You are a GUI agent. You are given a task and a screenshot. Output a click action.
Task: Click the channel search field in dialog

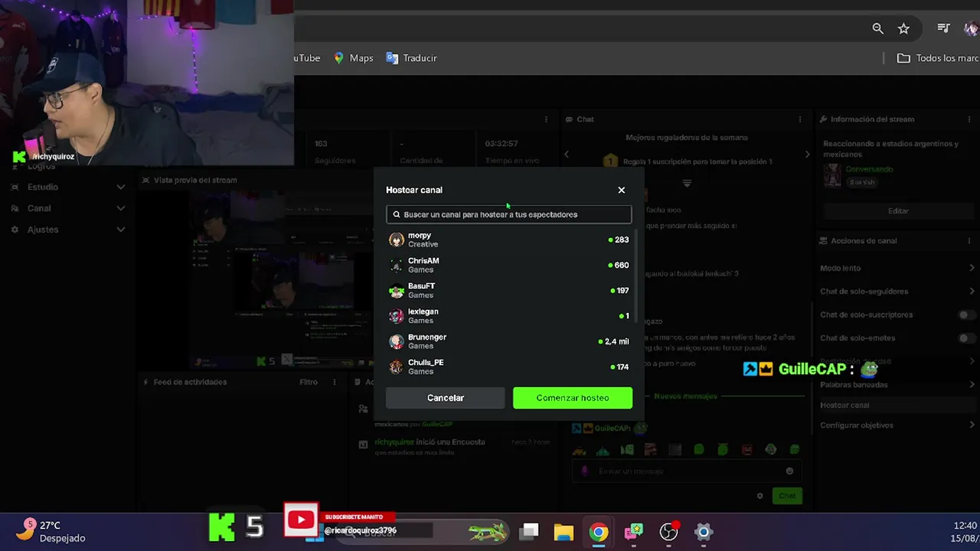508,214
